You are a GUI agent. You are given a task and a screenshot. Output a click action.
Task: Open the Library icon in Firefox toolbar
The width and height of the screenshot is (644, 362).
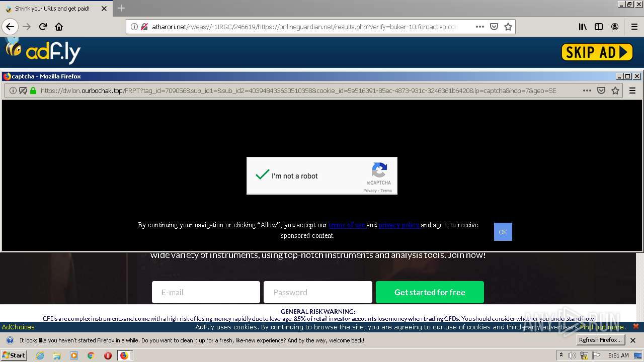point(583,27)
